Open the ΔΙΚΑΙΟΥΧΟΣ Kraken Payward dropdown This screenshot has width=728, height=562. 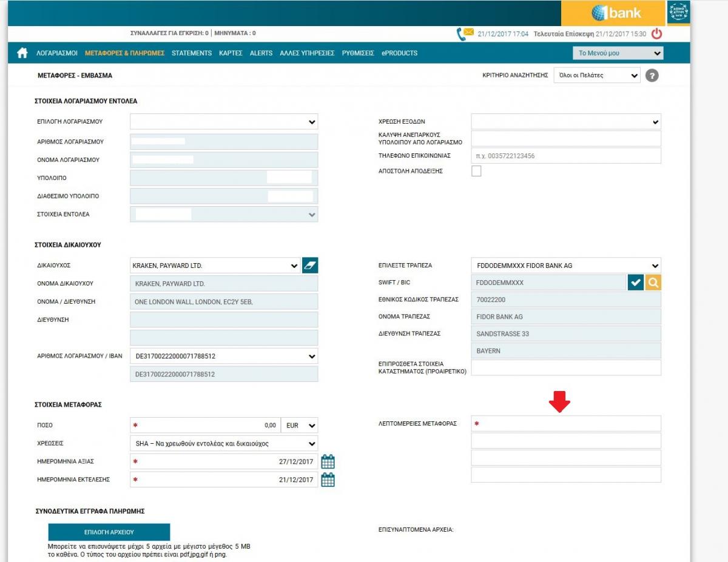tap(215, 266)
